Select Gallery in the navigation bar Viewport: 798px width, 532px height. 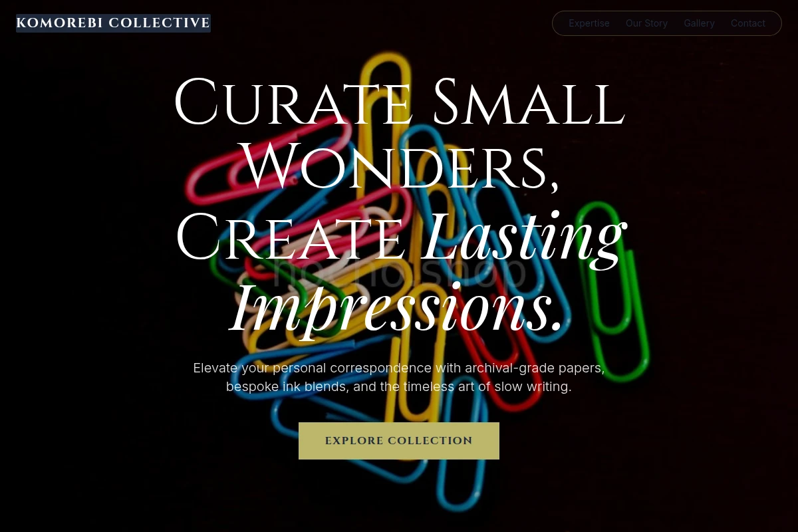[x=699, y=23]
